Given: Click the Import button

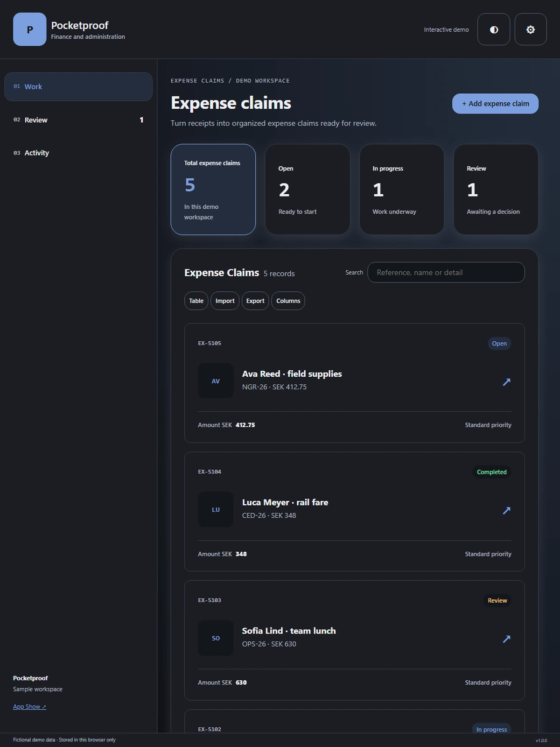Looking at the screenshot, I should coord(225,301).
